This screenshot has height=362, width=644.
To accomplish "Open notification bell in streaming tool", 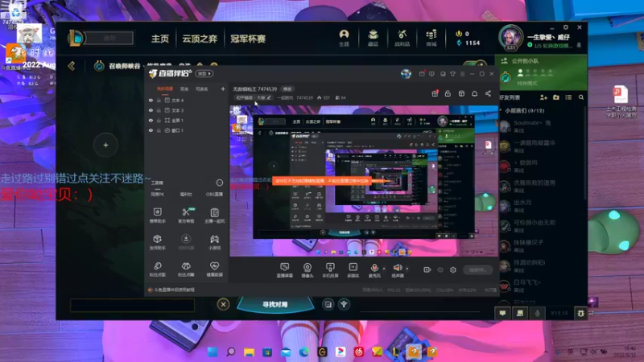I will pyautogui.click(x=474, y=93).
